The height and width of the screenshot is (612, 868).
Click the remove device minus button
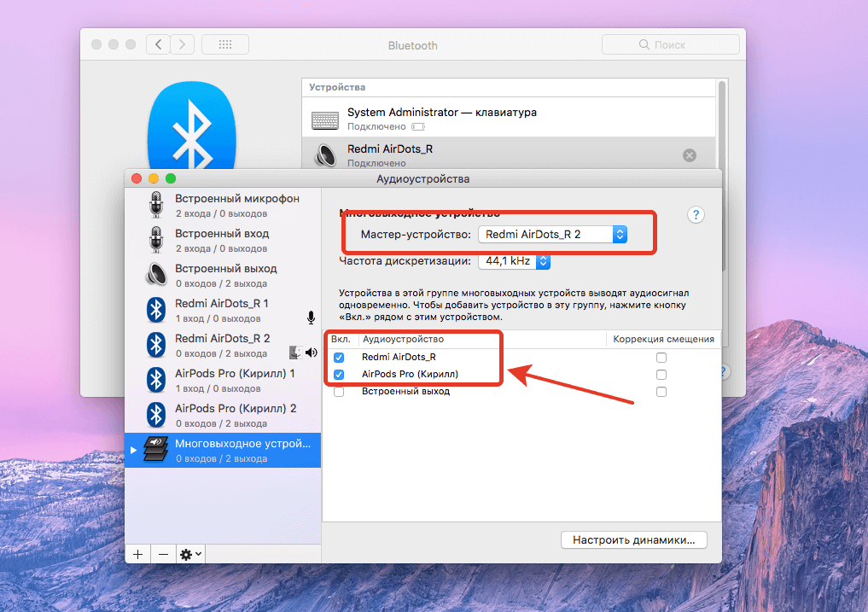163,554
